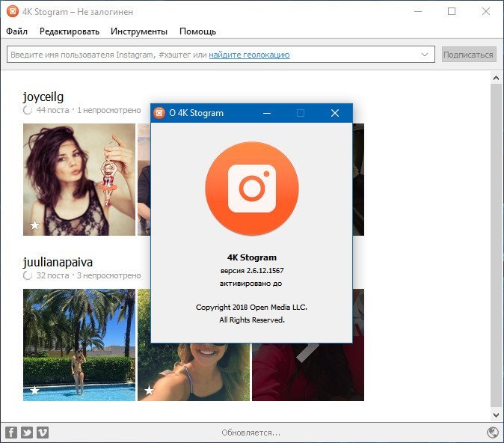Open the Файл menu
Screen dimensions: 504x443
pyautogui.click(x=16, y=31)
